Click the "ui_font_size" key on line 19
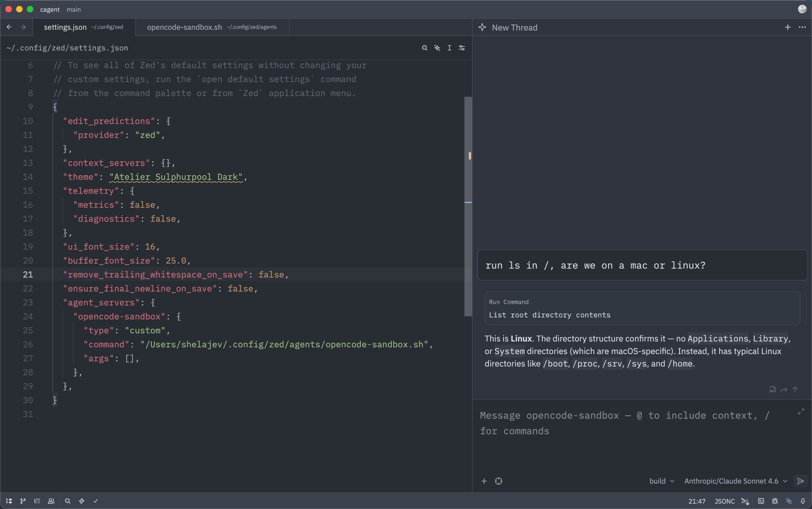 tap(99, 247)
